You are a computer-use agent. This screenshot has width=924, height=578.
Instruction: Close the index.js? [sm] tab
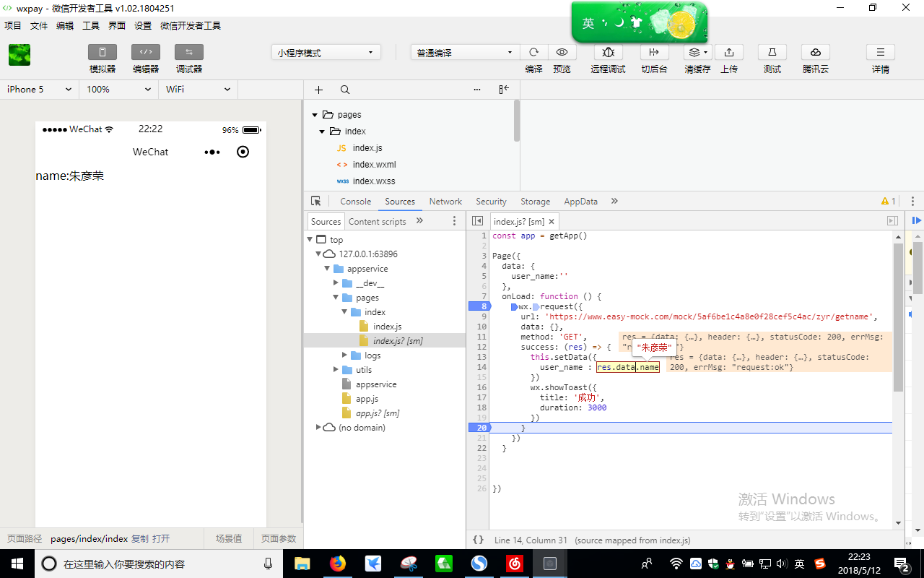[552, 222]
